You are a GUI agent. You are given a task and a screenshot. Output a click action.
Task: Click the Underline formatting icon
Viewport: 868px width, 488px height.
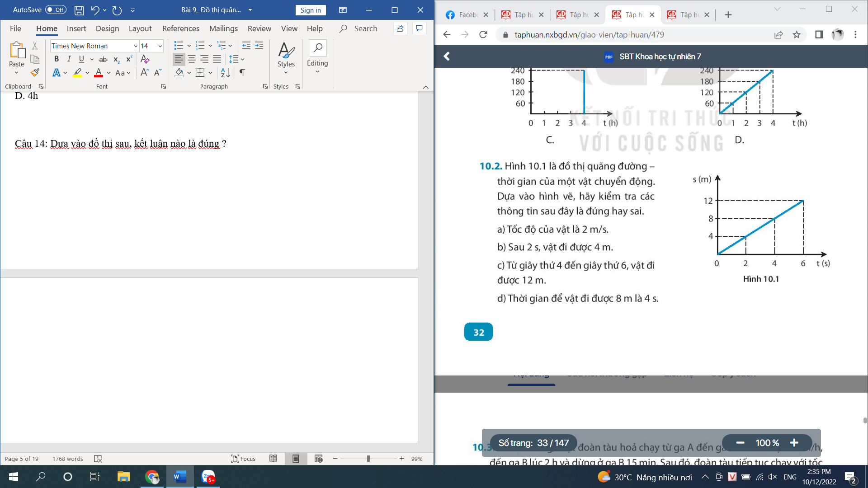click(80, 58)
